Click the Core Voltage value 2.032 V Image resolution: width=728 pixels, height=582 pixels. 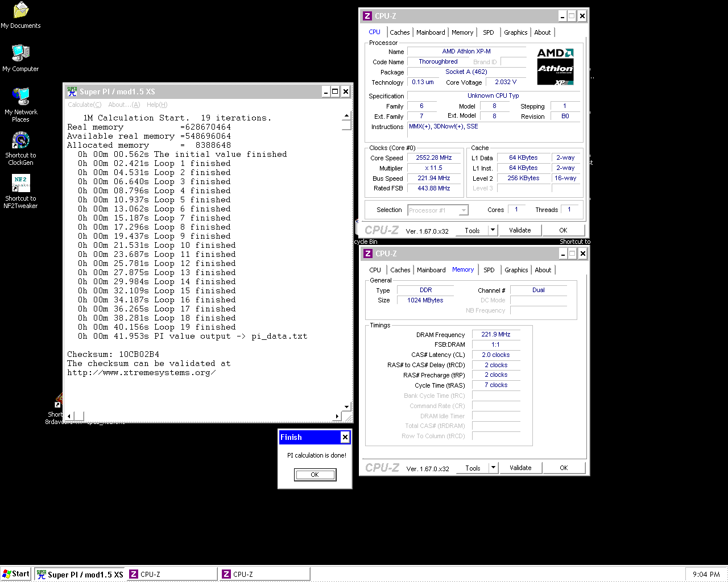[x=506, y=82]
